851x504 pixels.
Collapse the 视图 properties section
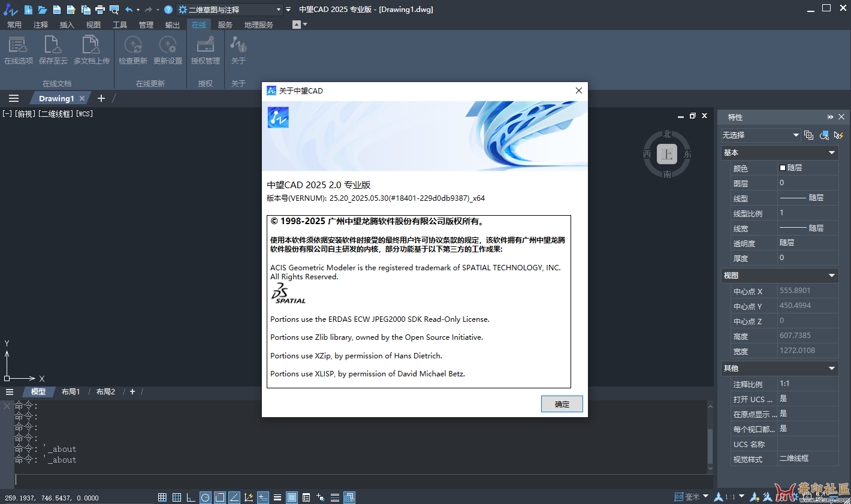pos(832,276)
